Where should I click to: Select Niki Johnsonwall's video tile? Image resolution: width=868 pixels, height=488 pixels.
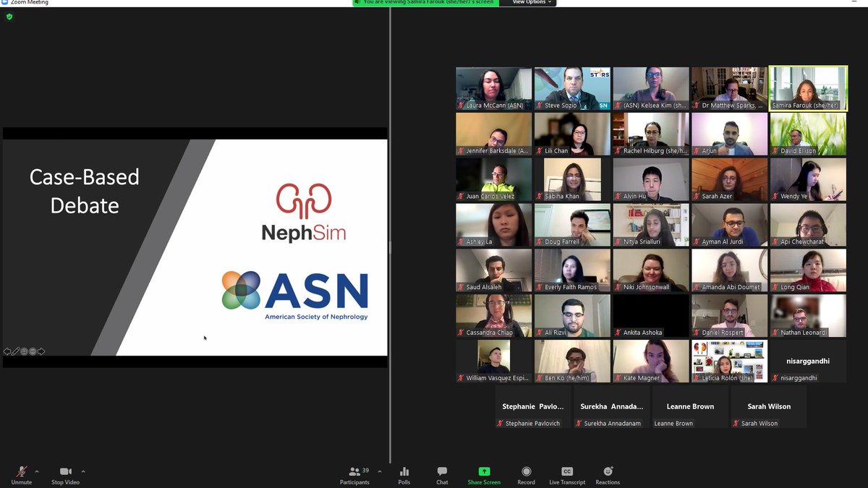(651, 270)
